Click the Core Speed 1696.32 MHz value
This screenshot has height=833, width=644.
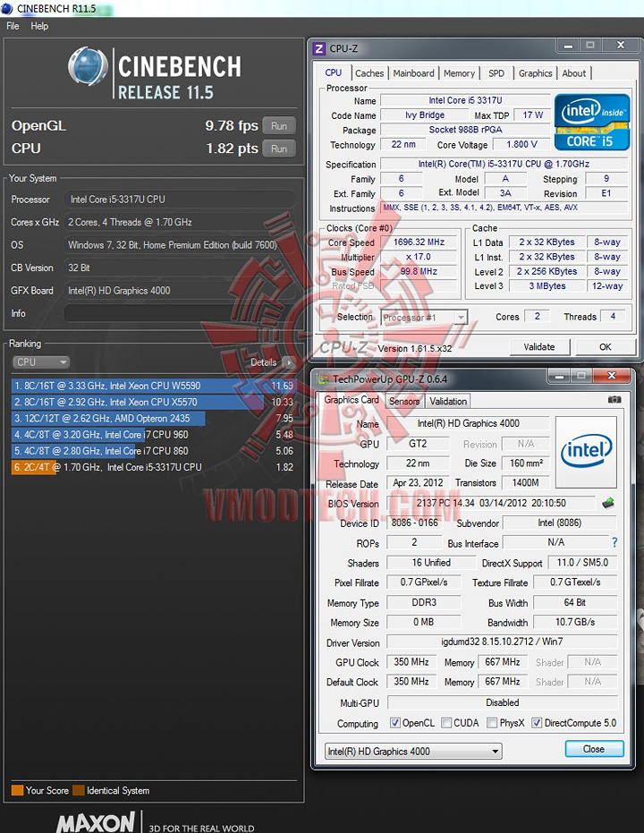(x=419, y=242)
